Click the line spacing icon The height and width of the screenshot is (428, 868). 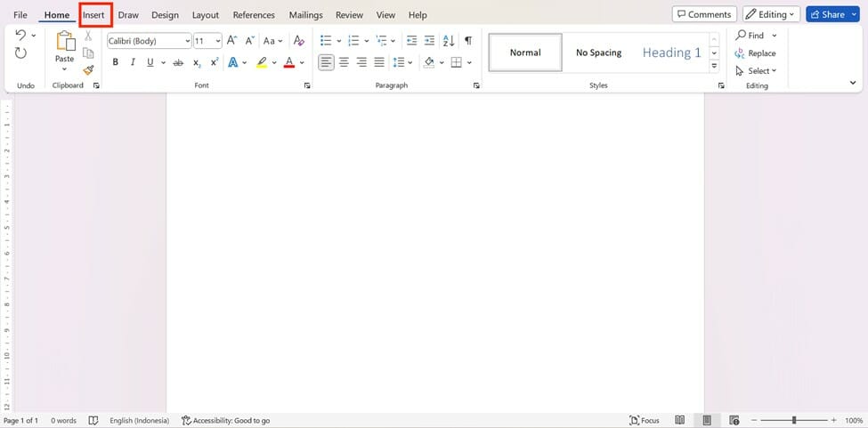[x=399, y=62]
